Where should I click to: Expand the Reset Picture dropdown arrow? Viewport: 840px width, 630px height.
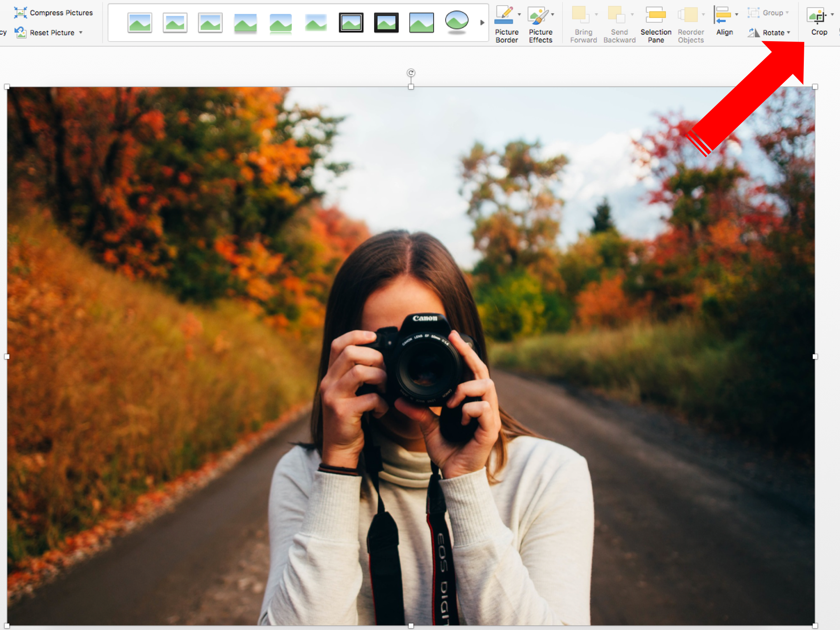coord(81,33)
